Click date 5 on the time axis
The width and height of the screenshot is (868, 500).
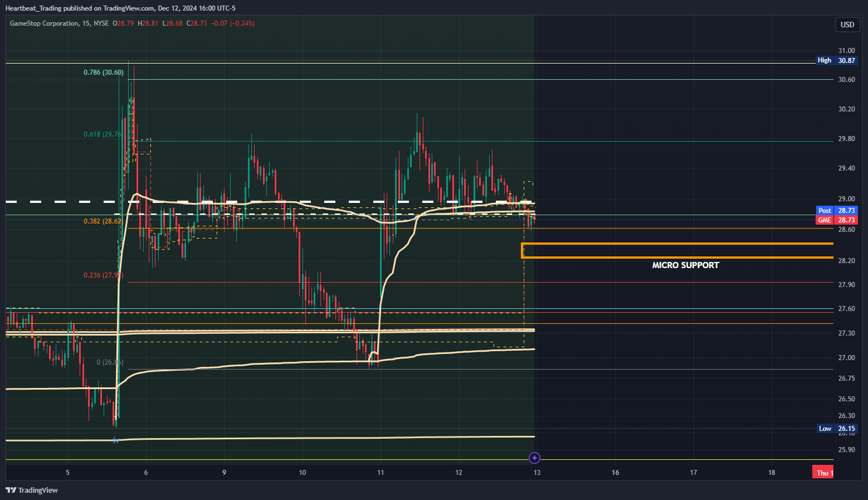coord(68,473)
